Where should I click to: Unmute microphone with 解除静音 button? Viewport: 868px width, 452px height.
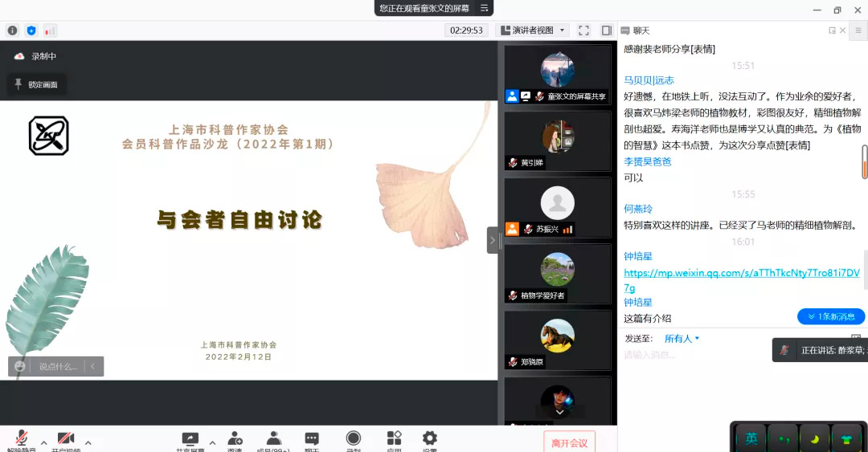pos(22,441)
